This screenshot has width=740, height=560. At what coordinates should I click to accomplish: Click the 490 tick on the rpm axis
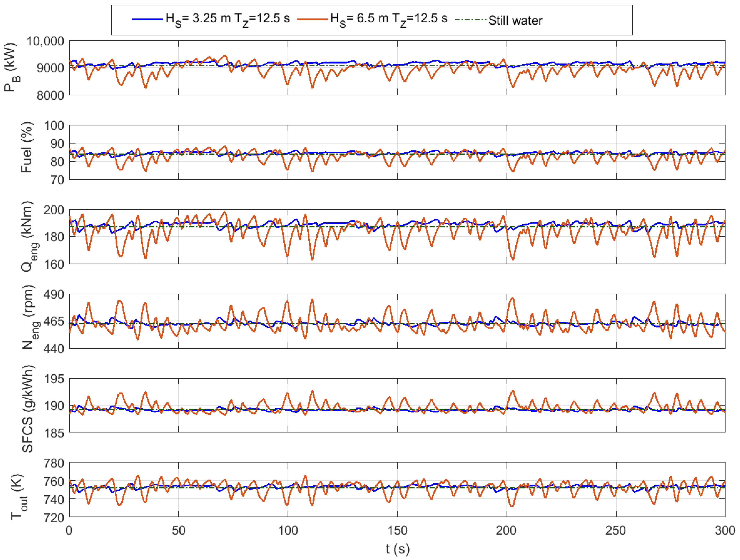click(x=54, y=294)
